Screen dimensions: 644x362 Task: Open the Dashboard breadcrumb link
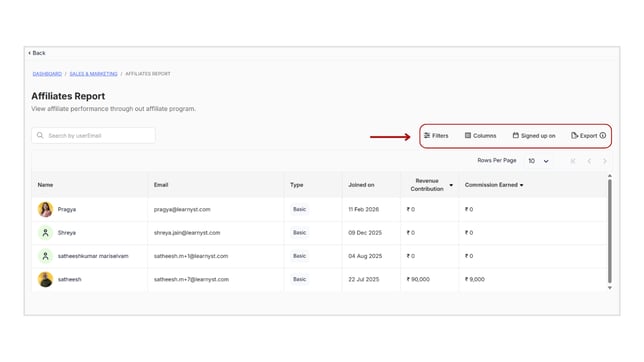pyautogui.click(x=47, y=74)
